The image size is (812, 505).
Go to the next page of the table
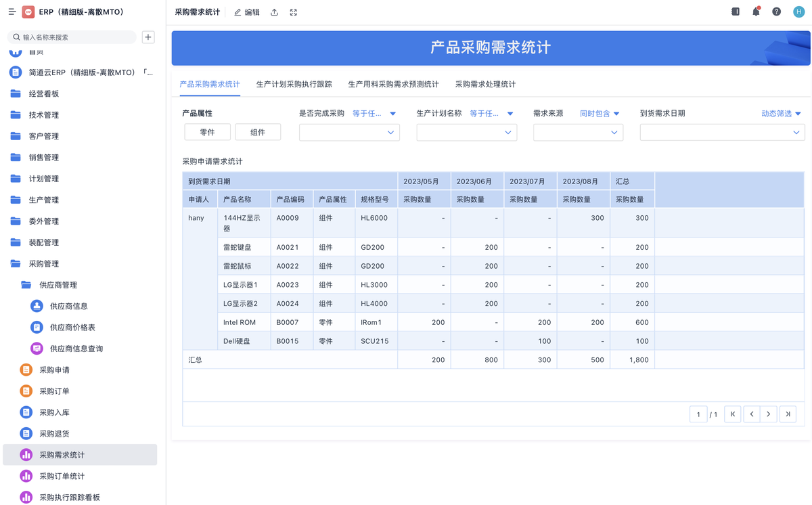tap(769, 414)
